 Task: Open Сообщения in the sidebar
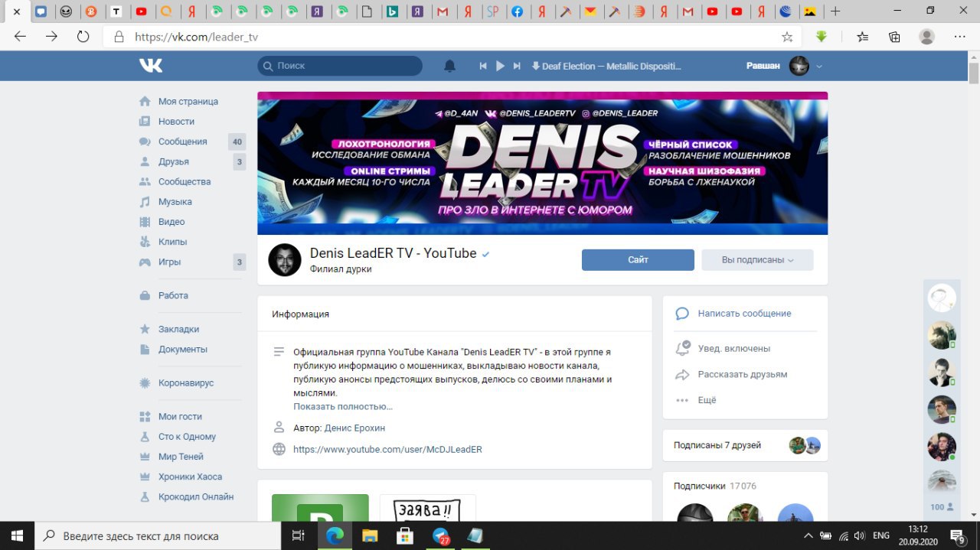tap(182, 142)
